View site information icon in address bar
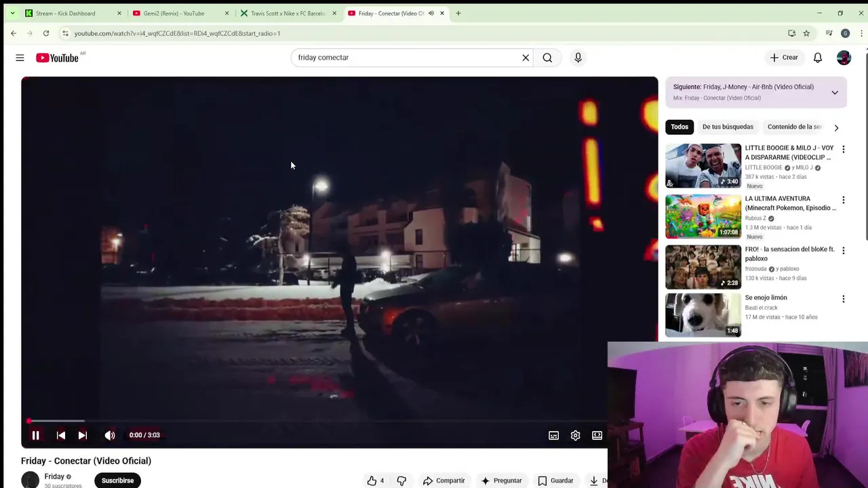 (65, 33)
